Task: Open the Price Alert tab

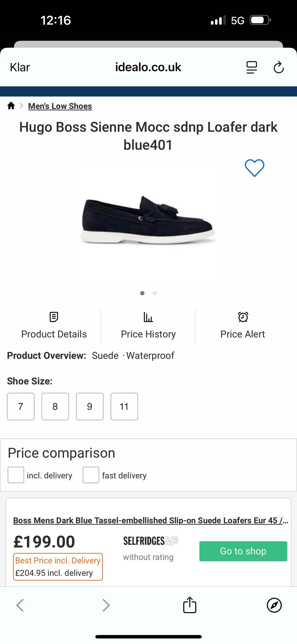Action: point(243,326)
